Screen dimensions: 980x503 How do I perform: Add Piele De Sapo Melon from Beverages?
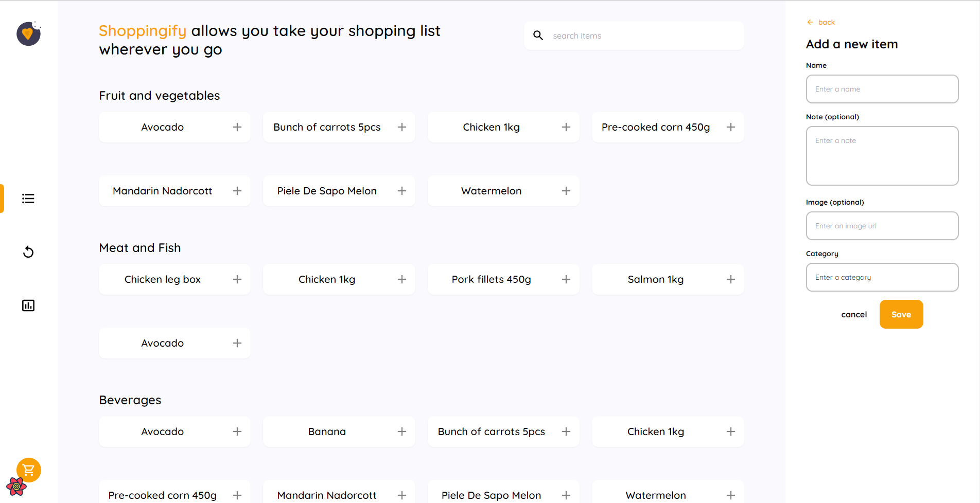coord(566,495)
